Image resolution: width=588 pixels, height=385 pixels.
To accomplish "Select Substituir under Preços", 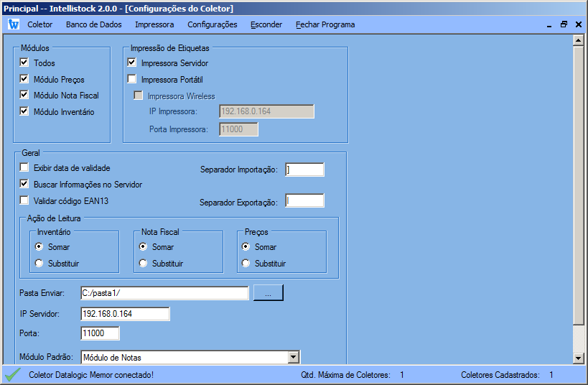I will [x=246, y=263].
